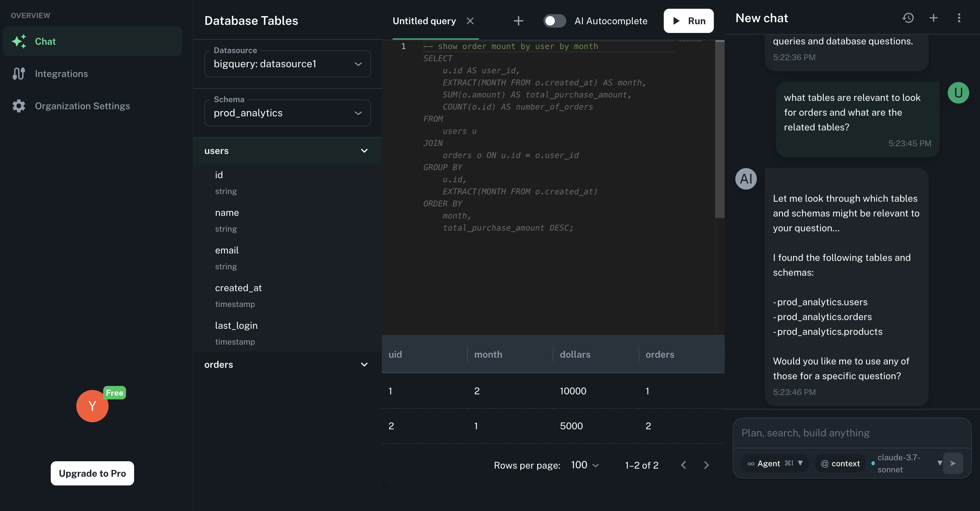This screenshot has height=511, width=980.
Task: Close the Untitled query tab
Action: pos(470,21)
